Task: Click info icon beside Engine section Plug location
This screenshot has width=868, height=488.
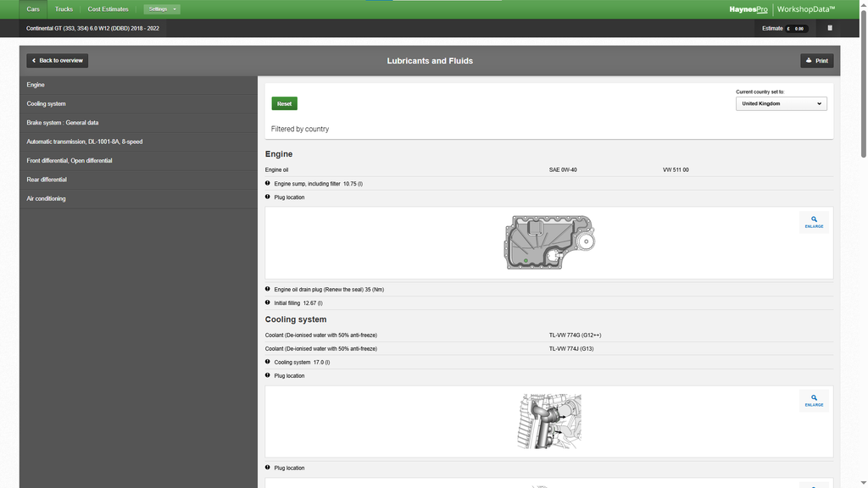Action: tap(267, 197)
